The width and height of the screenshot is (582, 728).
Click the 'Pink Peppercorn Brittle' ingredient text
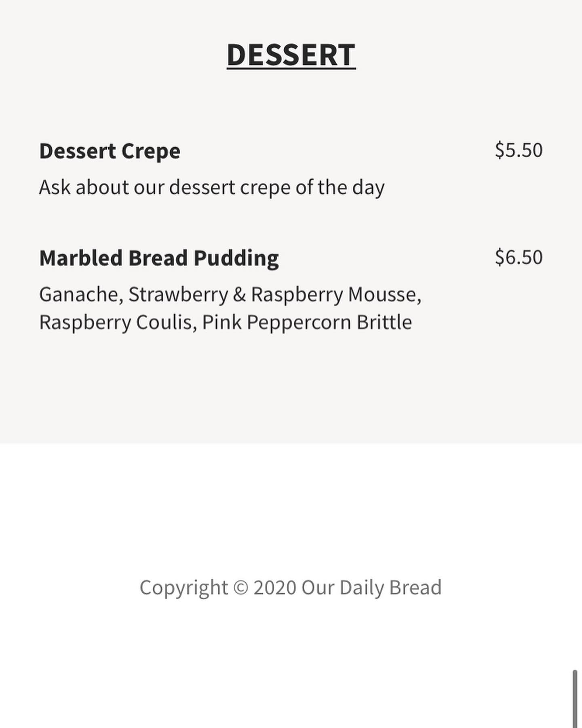coord(307,323)
